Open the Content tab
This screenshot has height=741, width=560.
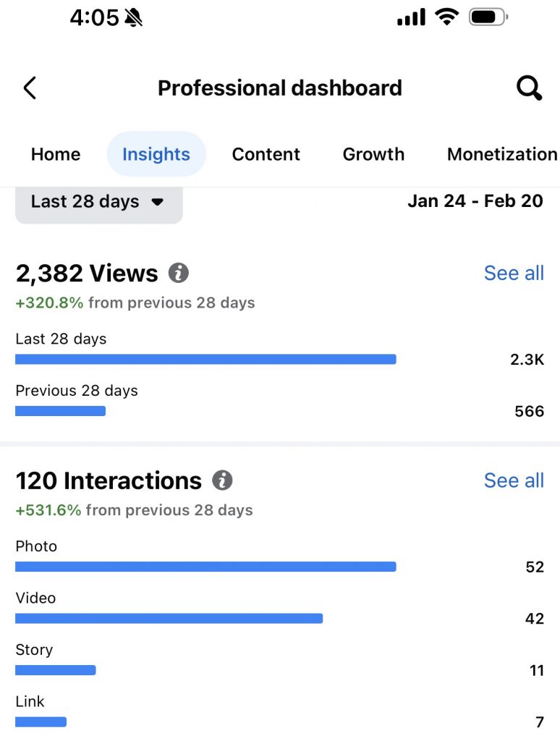point(266,154)
